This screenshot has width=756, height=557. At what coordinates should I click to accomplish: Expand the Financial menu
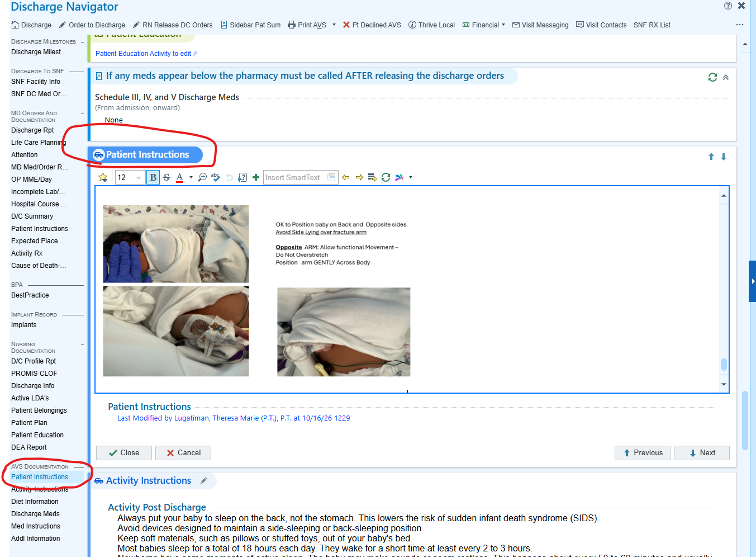point(484,25)
